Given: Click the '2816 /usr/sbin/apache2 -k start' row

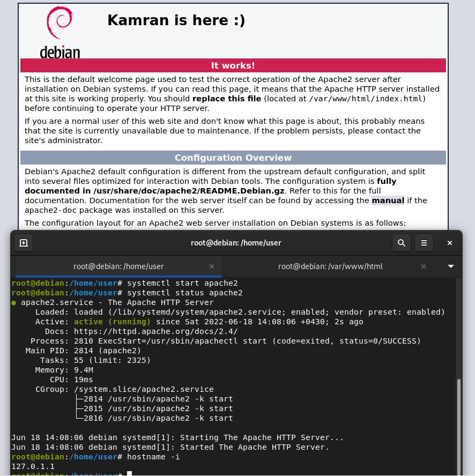Looking at the screenshot, I should pos(158,418).
